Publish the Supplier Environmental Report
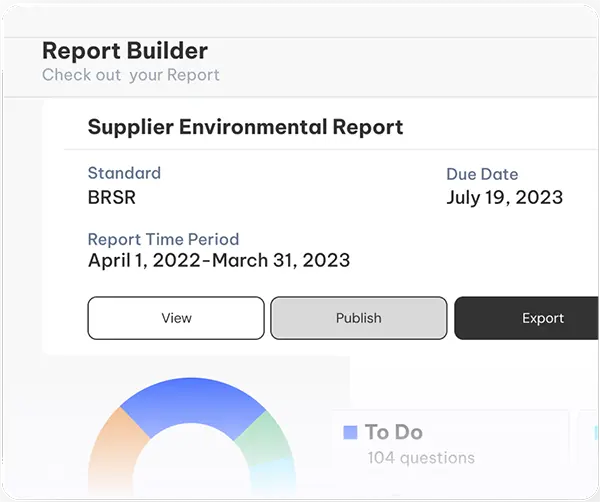Viewport: 600px width, 502px height. click(359, 318)
